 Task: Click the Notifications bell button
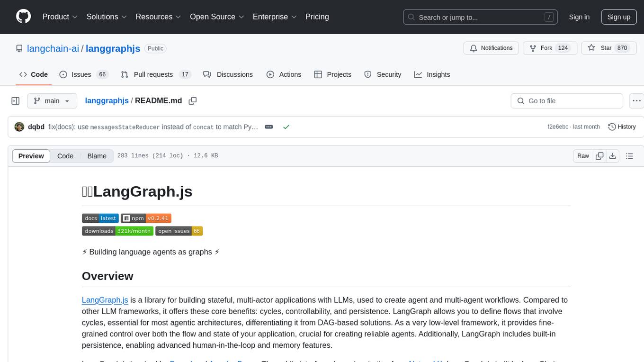[x=491, y=48]
